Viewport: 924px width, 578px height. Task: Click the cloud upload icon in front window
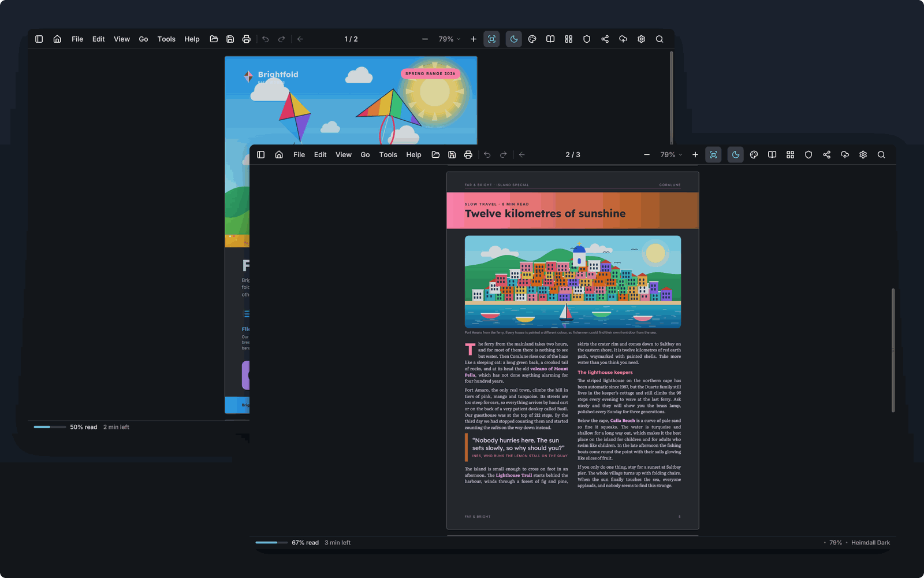845,155
